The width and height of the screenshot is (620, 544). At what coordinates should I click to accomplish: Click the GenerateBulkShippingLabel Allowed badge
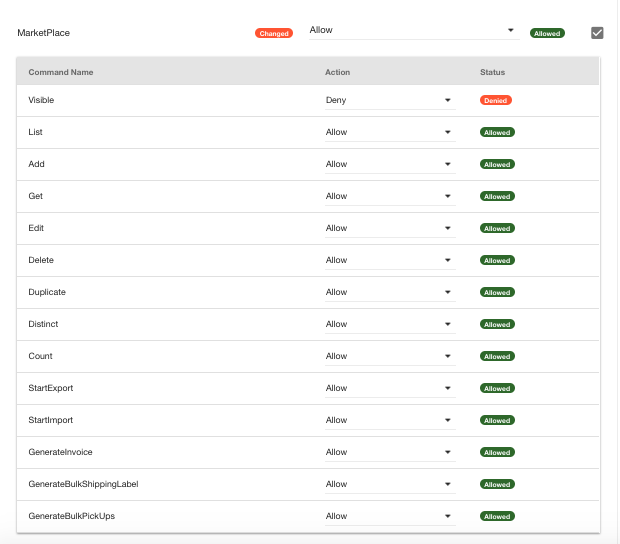pos(497,485)
